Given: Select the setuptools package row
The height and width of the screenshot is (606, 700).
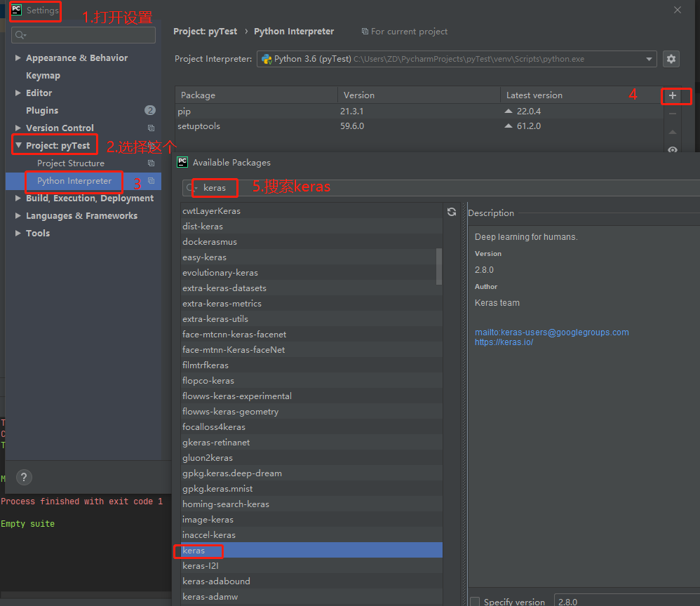Looking at the screenshot, I should click(419, 126).
